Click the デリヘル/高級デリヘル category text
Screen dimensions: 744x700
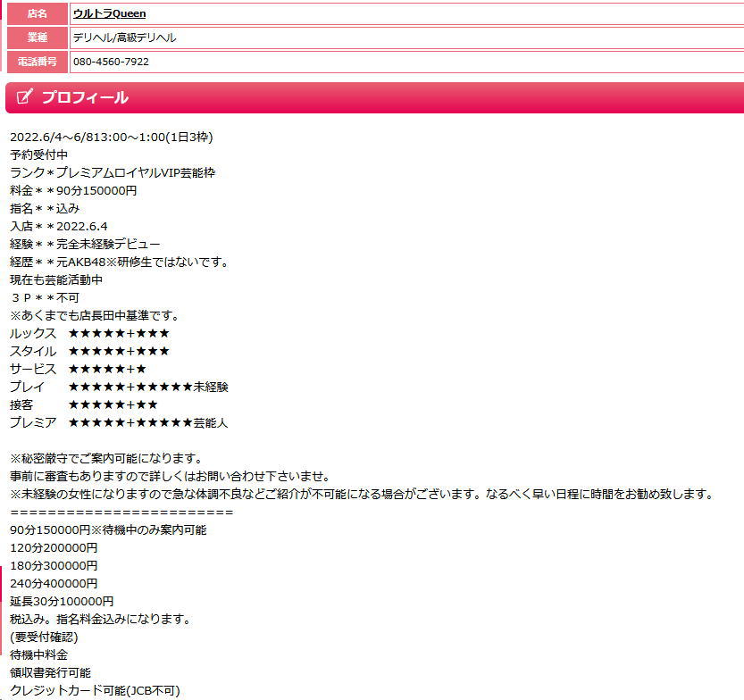click(124, 37)
